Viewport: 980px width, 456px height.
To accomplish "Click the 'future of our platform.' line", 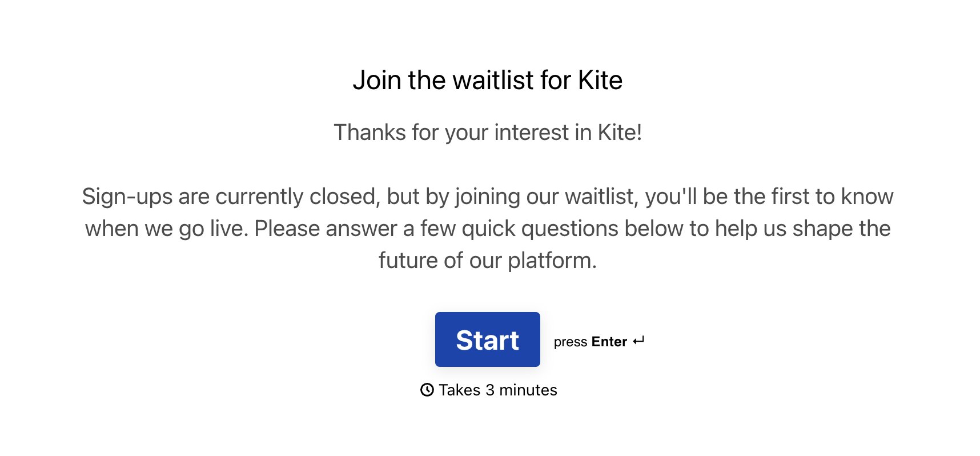I will click(x=488, y=261).
